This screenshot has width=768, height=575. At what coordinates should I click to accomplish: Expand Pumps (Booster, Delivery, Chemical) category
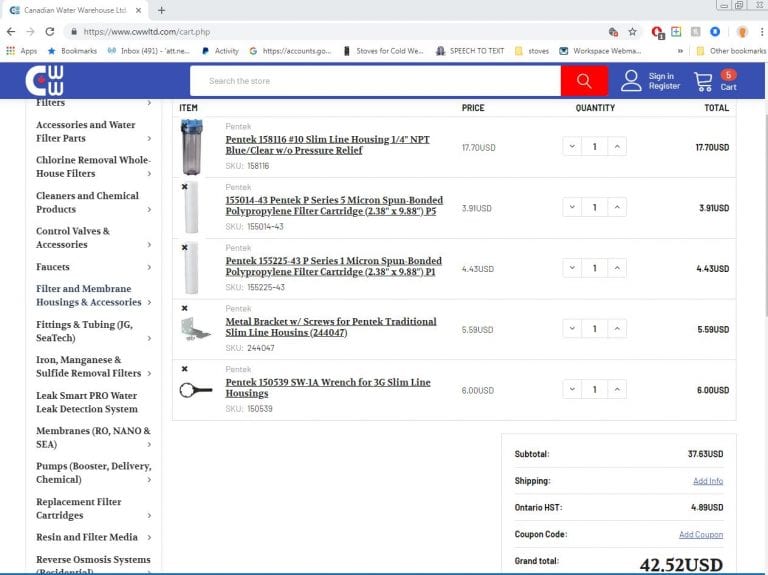149,479
